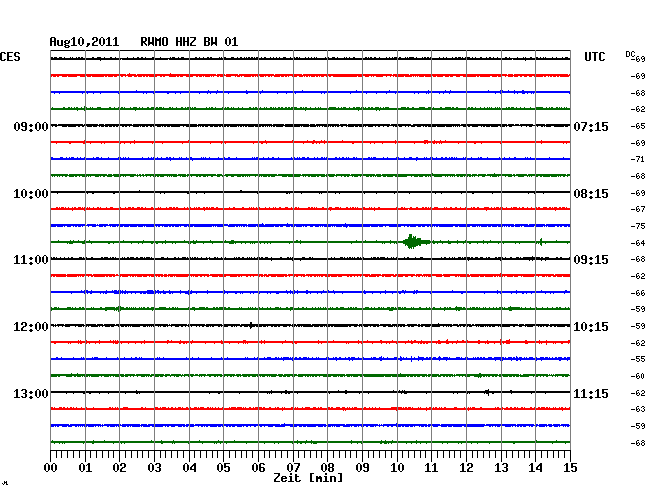Select the DC offset value -71
Screen dimensions: 650x494
[638, 159]
